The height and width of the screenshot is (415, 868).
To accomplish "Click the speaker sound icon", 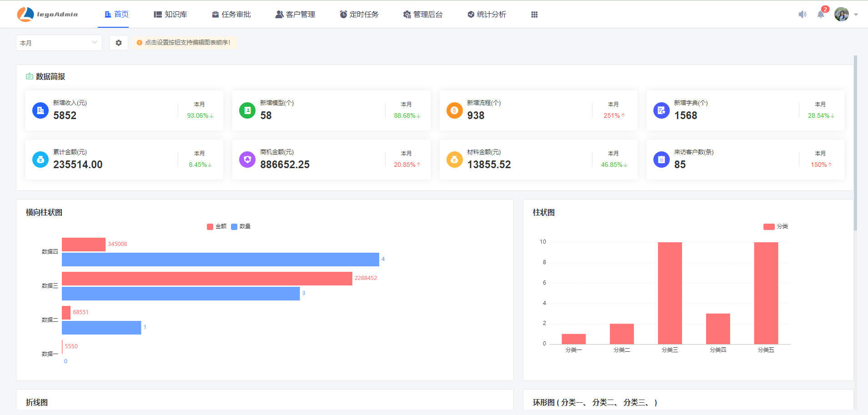I will click(803, 15).
